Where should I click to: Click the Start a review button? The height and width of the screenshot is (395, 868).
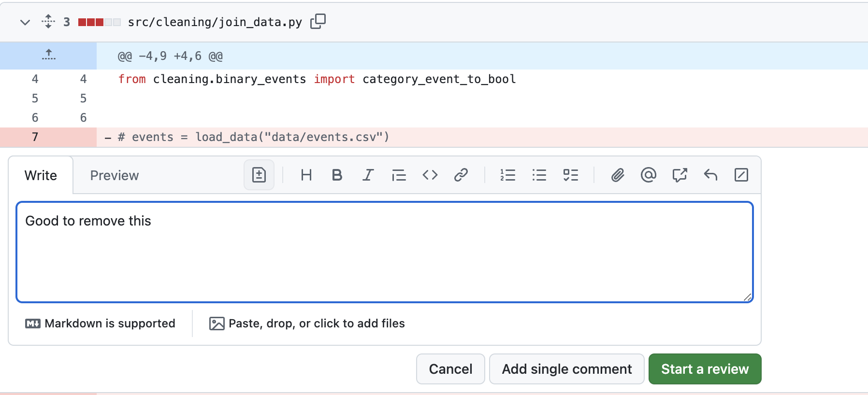click(x=705, y=369)
